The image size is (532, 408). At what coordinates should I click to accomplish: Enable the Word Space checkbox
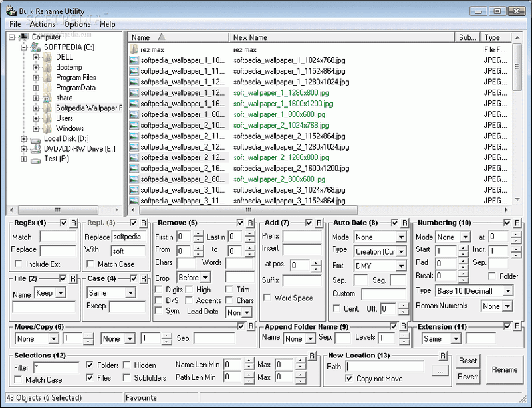(267, 298)
